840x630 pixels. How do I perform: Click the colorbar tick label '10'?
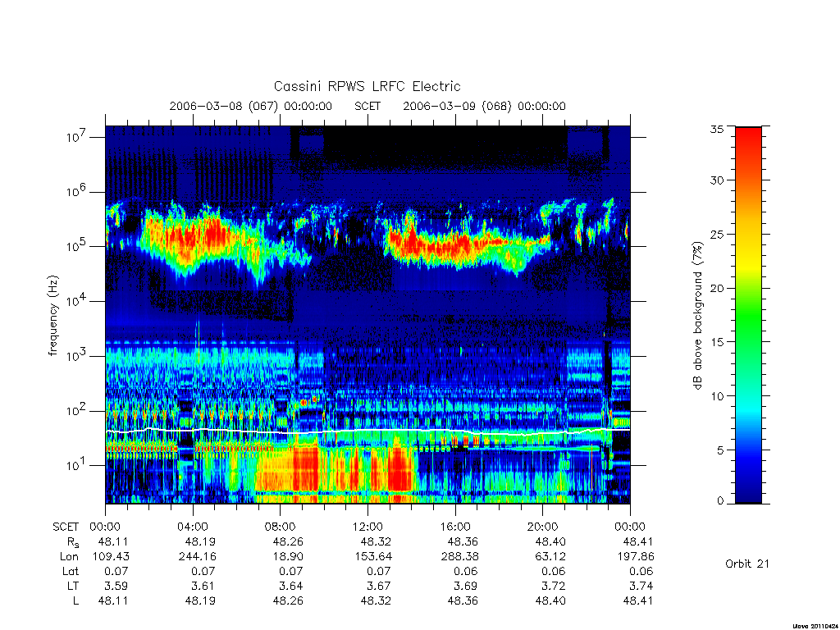point(717,396)
